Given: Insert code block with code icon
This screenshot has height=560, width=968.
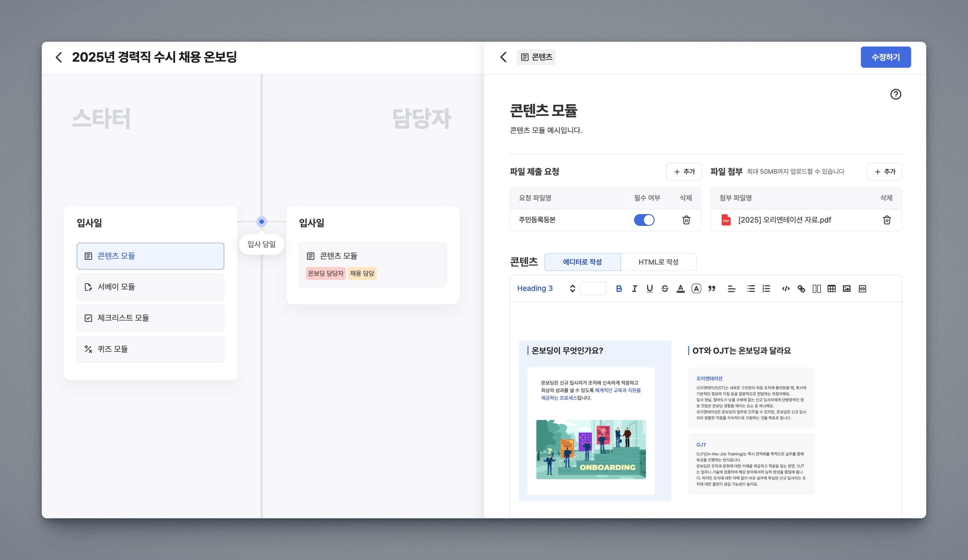Looking at the screenshot, I should 786,288.
